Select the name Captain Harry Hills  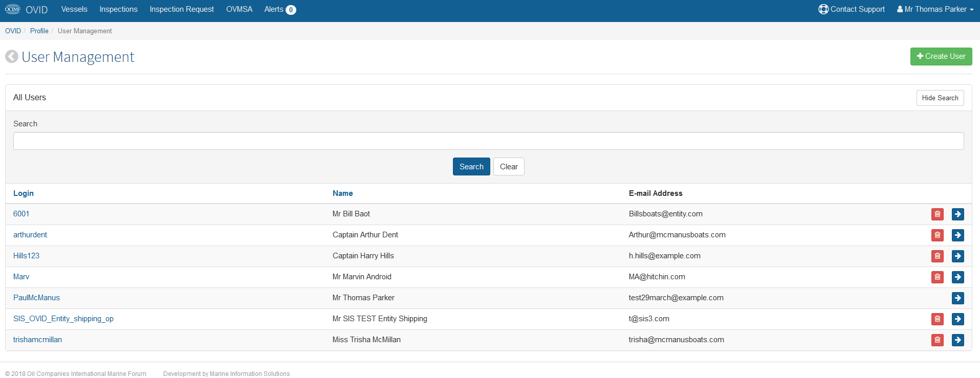363,256
